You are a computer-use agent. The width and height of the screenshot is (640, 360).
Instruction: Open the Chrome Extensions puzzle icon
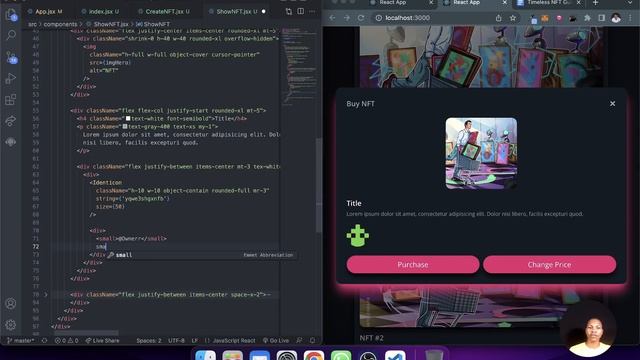pyautogui.click(x=587, y=18)
